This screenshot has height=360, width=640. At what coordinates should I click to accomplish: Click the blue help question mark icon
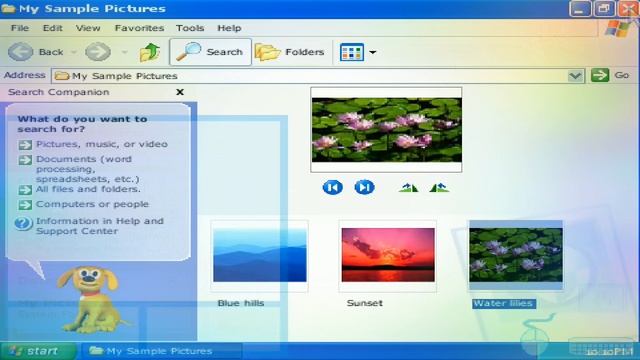[23, 223]
